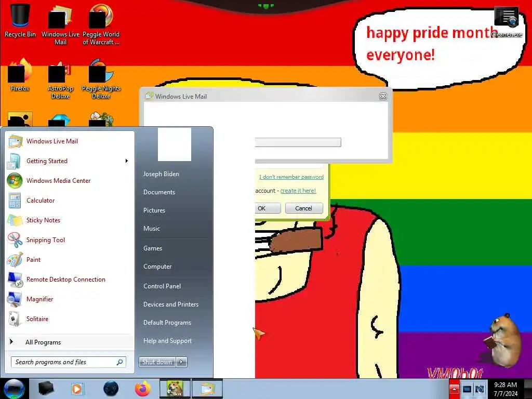Click the Remote Desktop Connection icon
This screenshot has width=532, height=399.
[x=15, y=279]
